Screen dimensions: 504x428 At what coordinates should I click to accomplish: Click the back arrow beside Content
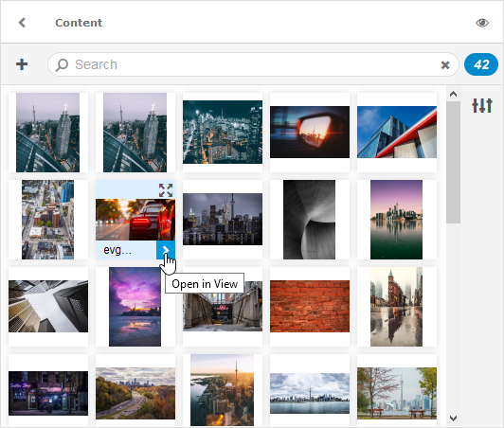22,23
